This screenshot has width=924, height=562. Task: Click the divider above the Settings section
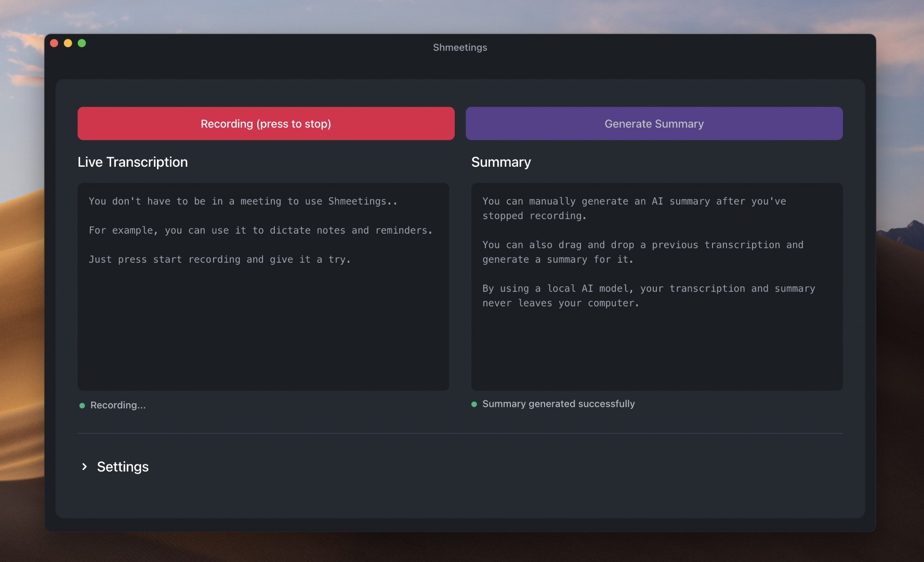459,433
